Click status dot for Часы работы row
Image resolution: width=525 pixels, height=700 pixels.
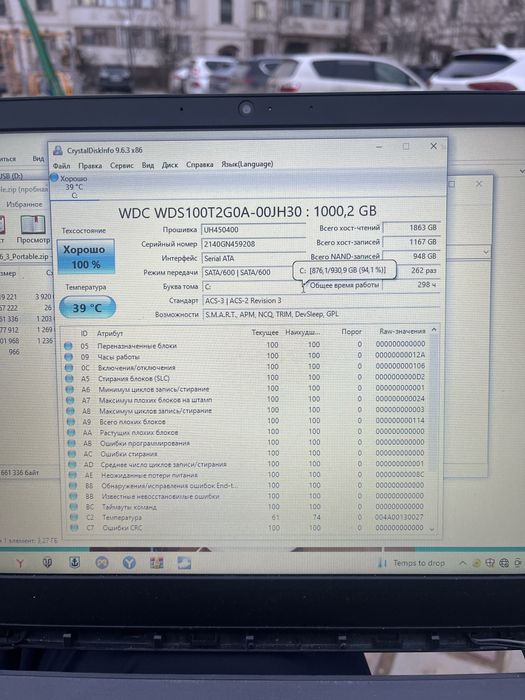click(x=68, y=357)
